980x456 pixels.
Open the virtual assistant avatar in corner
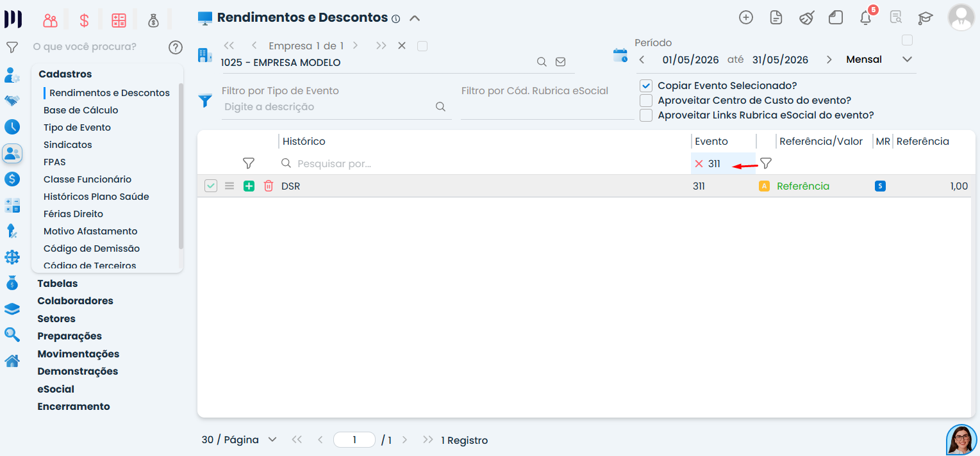tap(961, 439)
